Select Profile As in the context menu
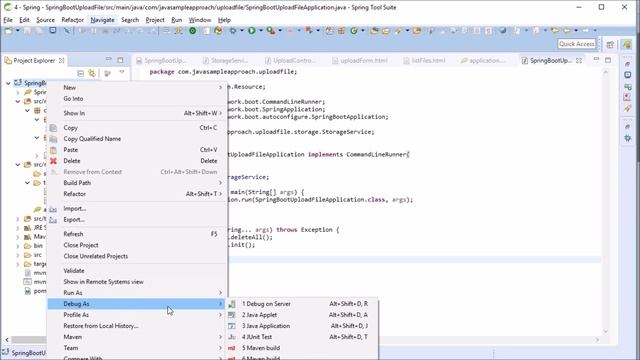 (x=137, y=315)
